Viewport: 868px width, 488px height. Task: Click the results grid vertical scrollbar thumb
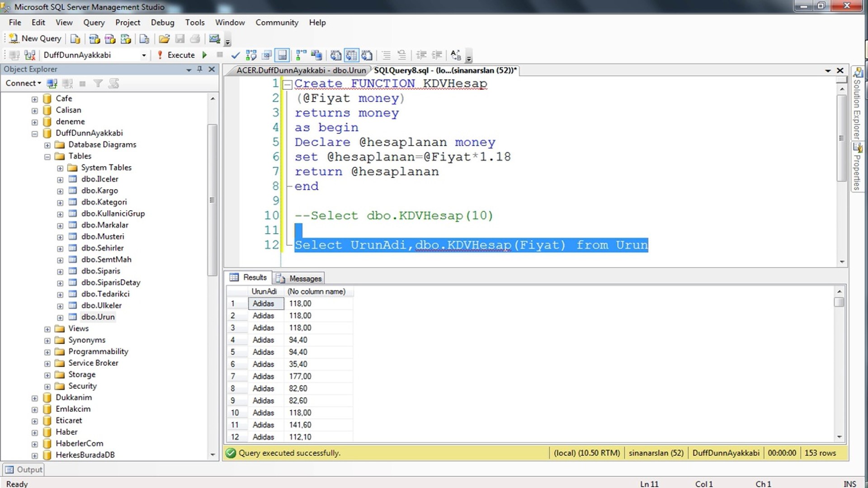pyautogui.click(x=839, y=302)
